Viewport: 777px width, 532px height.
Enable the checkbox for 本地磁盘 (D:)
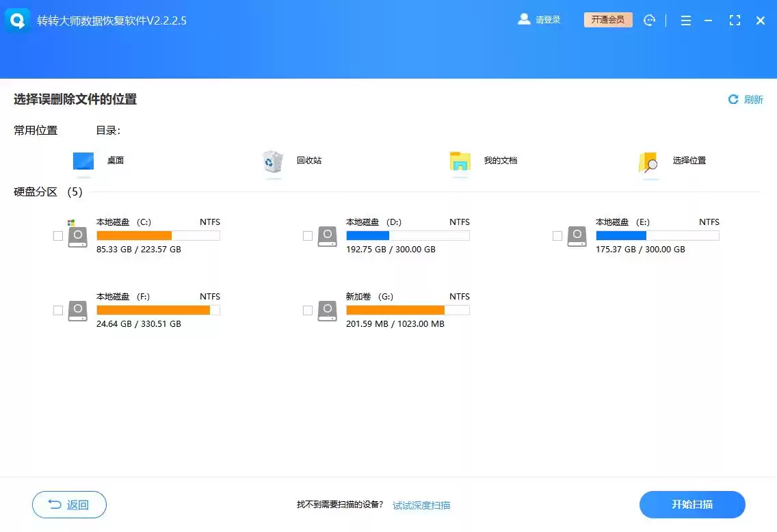[308, 235]
